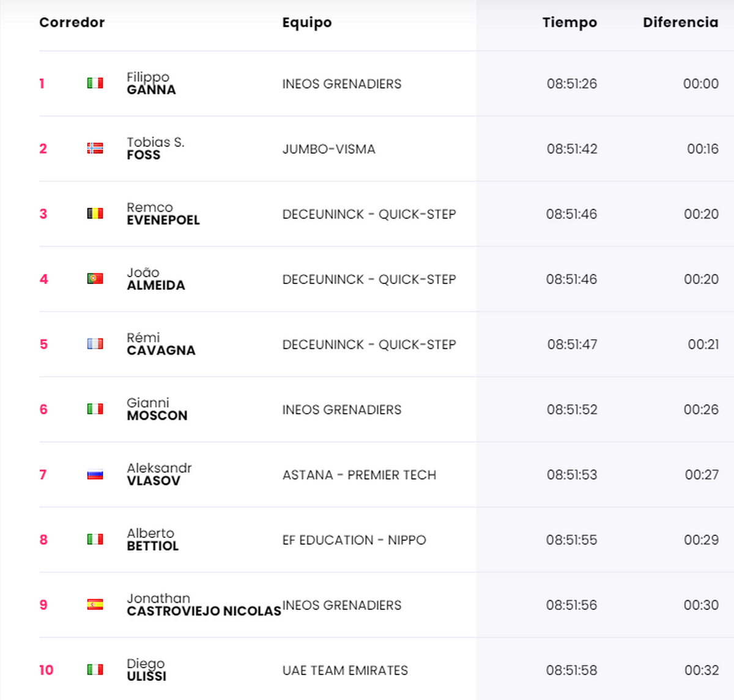Open rider Filippo Ganna's name
Viewport: 734px width, 700px height.
pyautogui.click(x=151, y=83)
